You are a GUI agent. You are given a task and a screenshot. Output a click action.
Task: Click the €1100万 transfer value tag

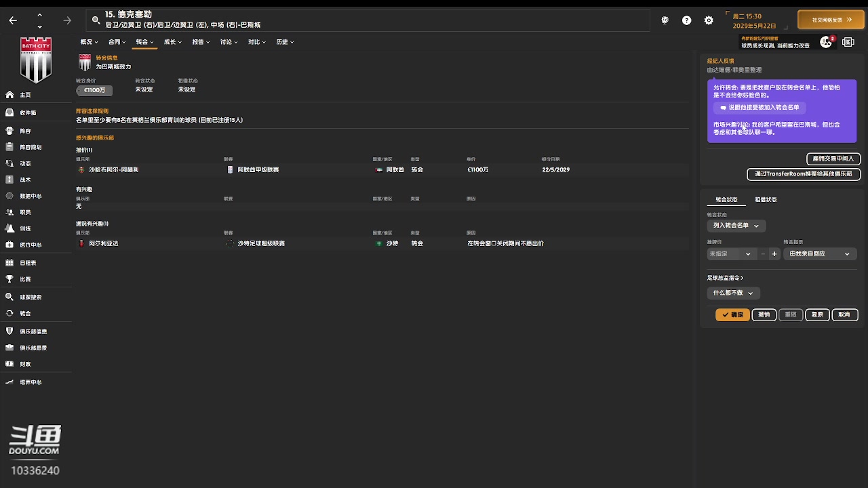[94, 90]
